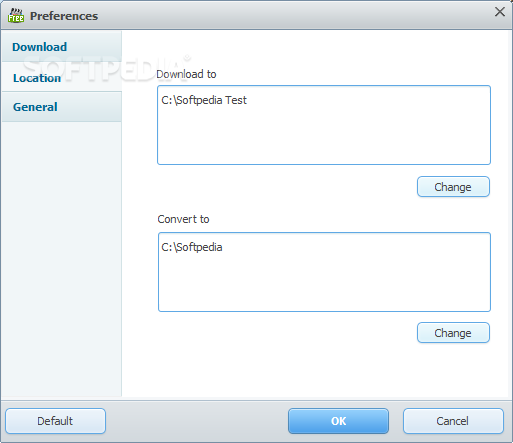Close the Preferences dialog with the X

tap(500, 12)
